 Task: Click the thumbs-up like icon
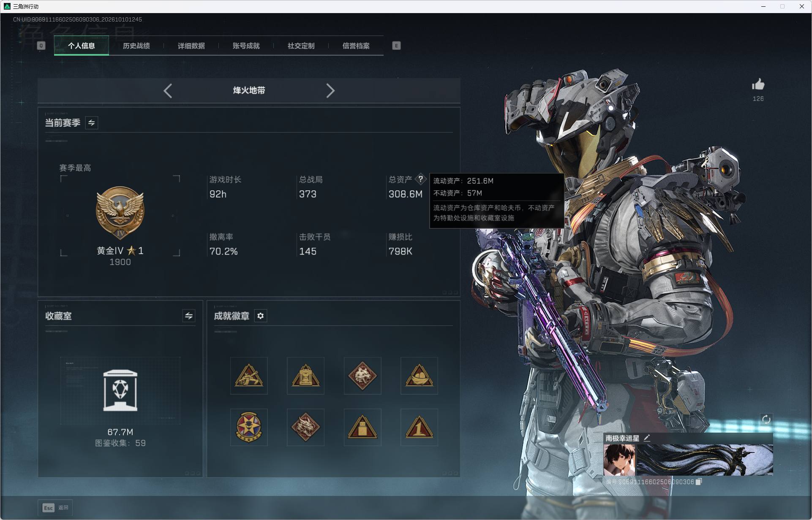[758, 84]
